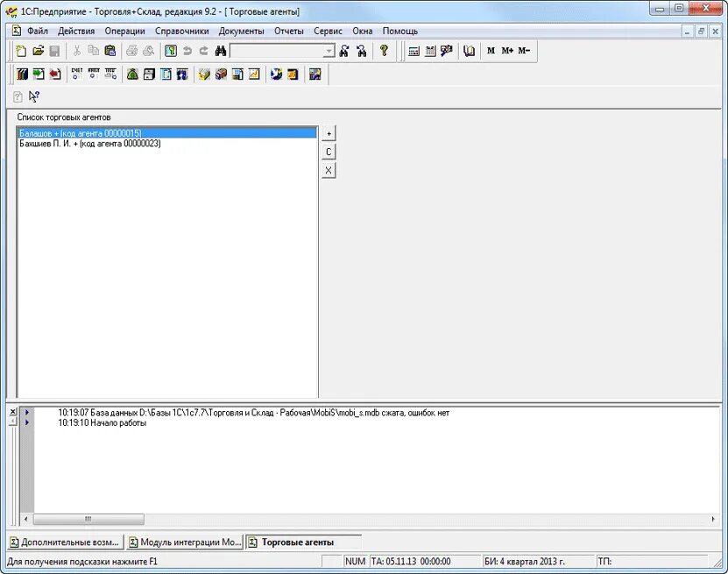The height and width of the screenshot is (574, 728).
Task: Click the Print preview icon
Action: tap(149, 51)
